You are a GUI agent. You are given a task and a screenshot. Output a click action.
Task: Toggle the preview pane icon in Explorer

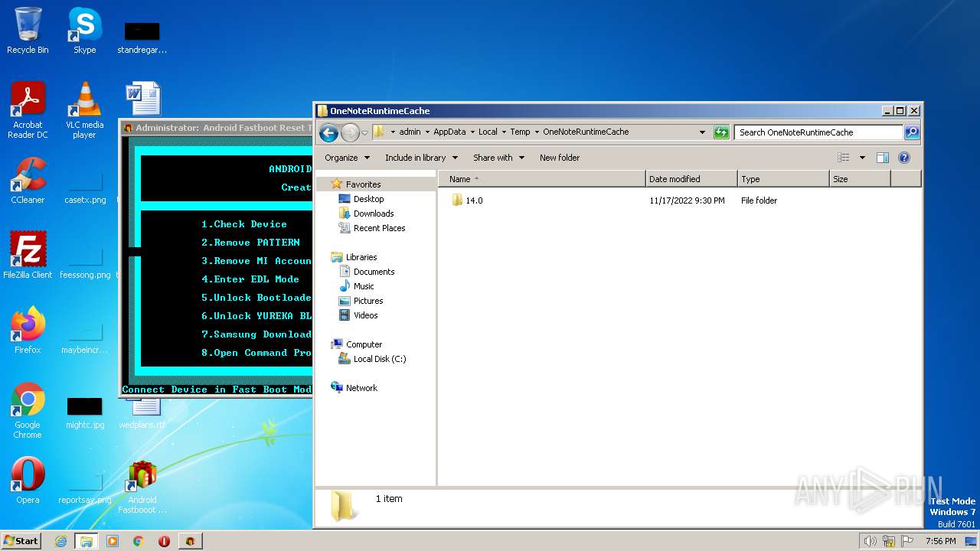coord(882,158)
